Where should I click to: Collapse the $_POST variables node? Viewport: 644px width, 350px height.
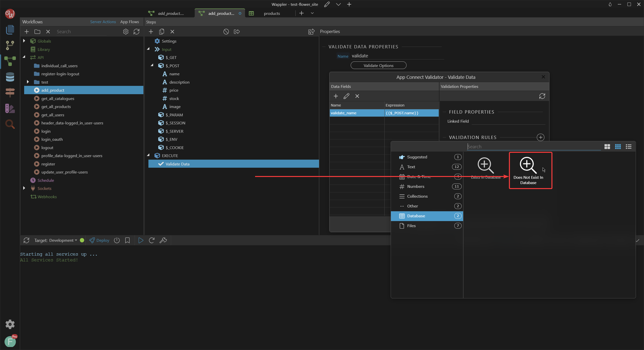[152, 65]
